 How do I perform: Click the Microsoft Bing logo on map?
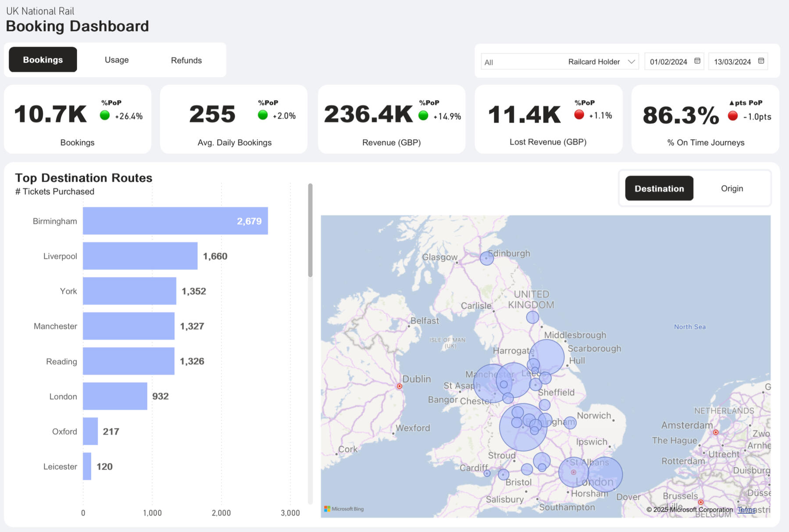point(344,509)
